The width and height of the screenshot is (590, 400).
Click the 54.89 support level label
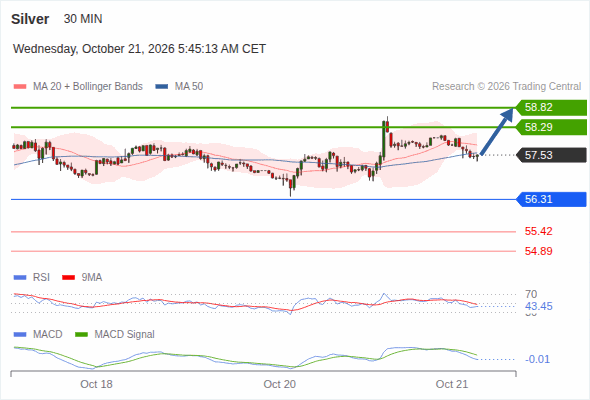[x=538, y=251]
